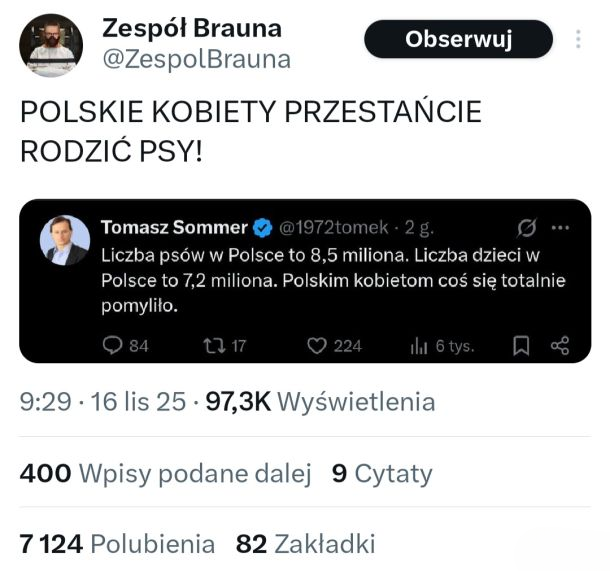The width and height of the screenshot is (610, 571).
Task: Open the 400 Wpisy podane dalej list
Action: coord(165,473)
